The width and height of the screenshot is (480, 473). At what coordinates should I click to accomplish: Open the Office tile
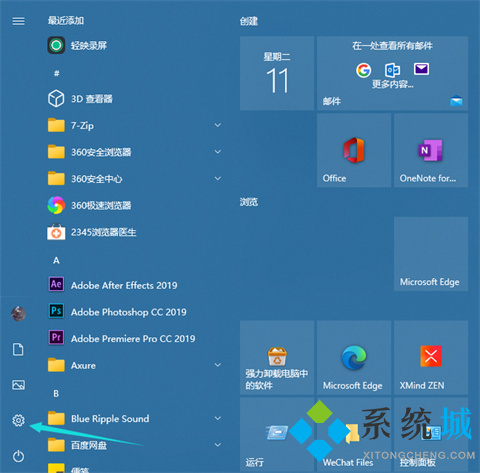[x=354, y=150]
